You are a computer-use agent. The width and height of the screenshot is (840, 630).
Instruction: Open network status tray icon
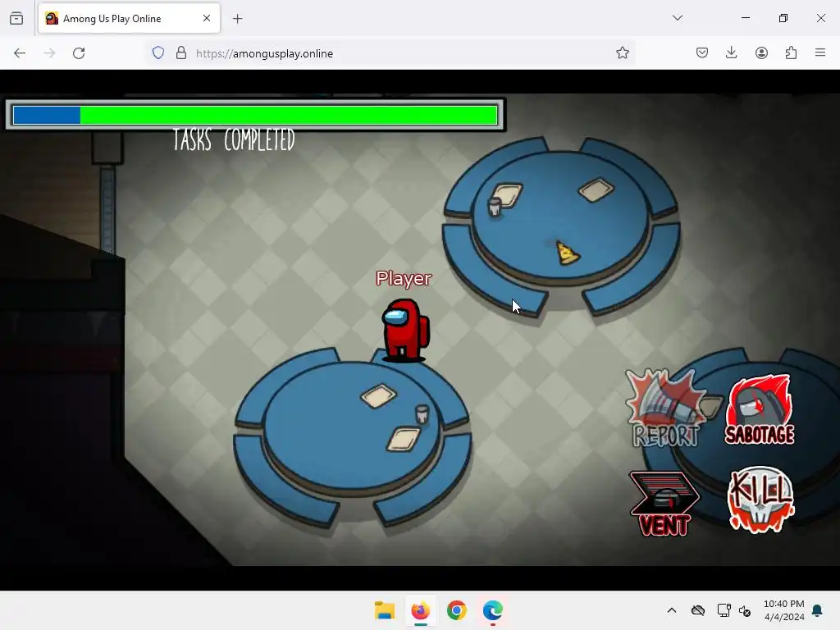click(x=724, y=610)
